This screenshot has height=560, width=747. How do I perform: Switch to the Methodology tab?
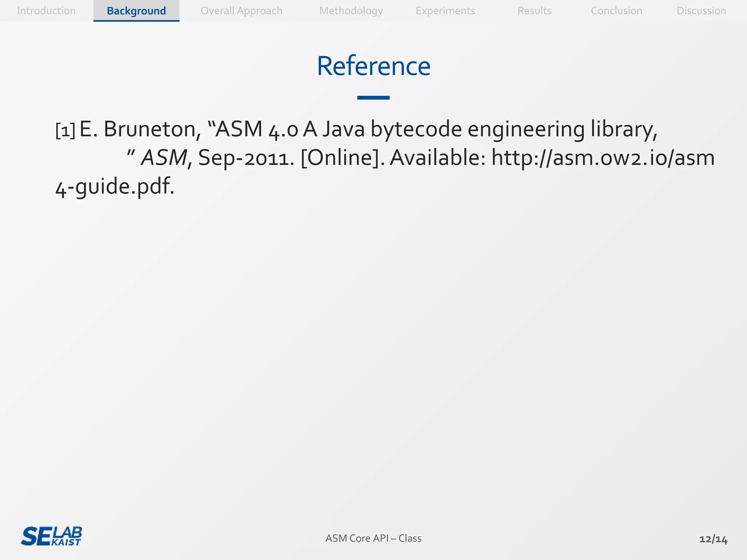pyautogui.click(x=351, y=11)
